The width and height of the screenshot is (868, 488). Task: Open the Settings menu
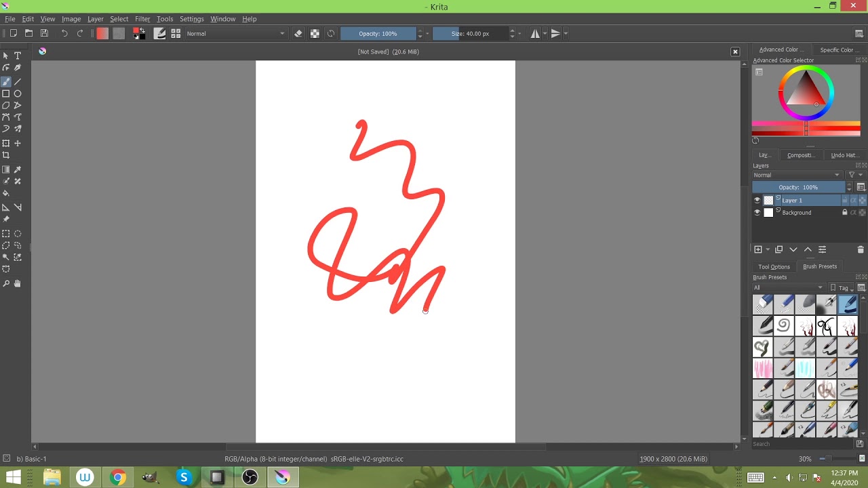pos(192,19)
